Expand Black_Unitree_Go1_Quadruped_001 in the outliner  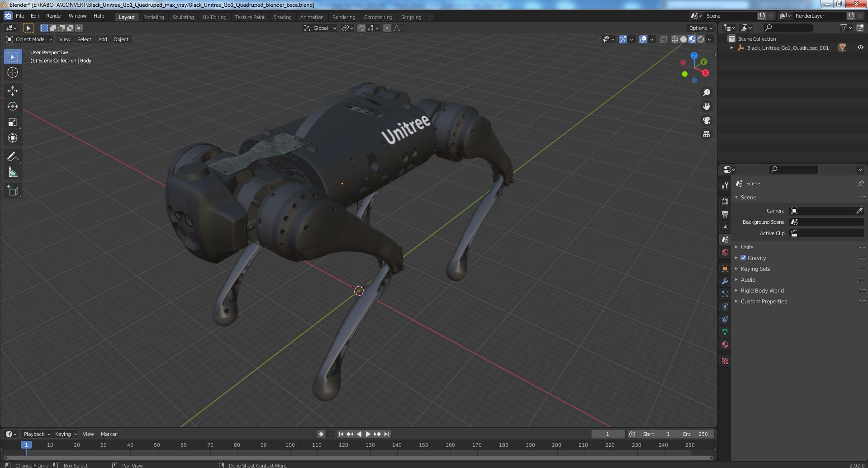(731, 47)
